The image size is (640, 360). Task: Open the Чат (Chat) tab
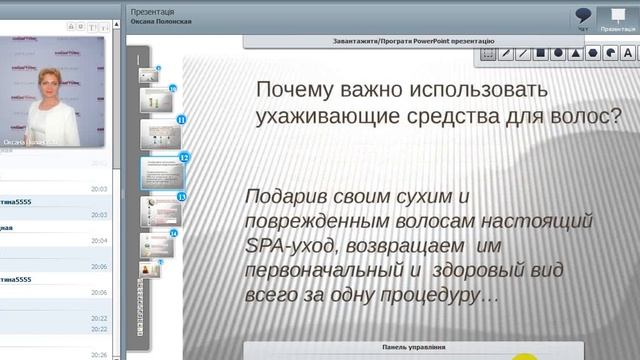pyautogui.click(x=583, y=20)
